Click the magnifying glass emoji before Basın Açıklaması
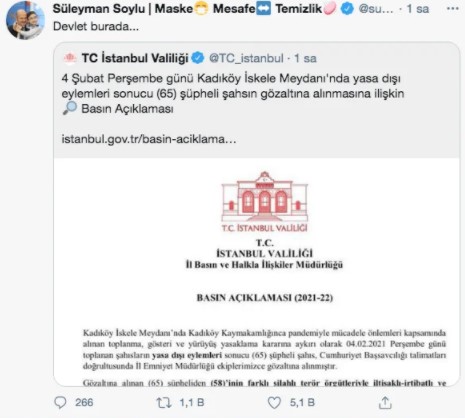Viewport: 465px width, 418px height. [70, 108]
